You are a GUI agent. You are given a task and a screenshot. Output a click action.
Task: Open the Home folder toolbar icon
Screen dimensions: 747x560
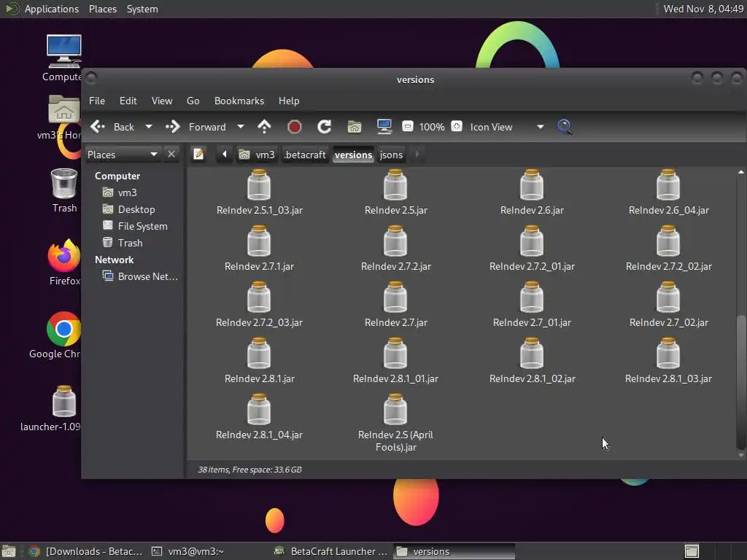coord(355,127)
